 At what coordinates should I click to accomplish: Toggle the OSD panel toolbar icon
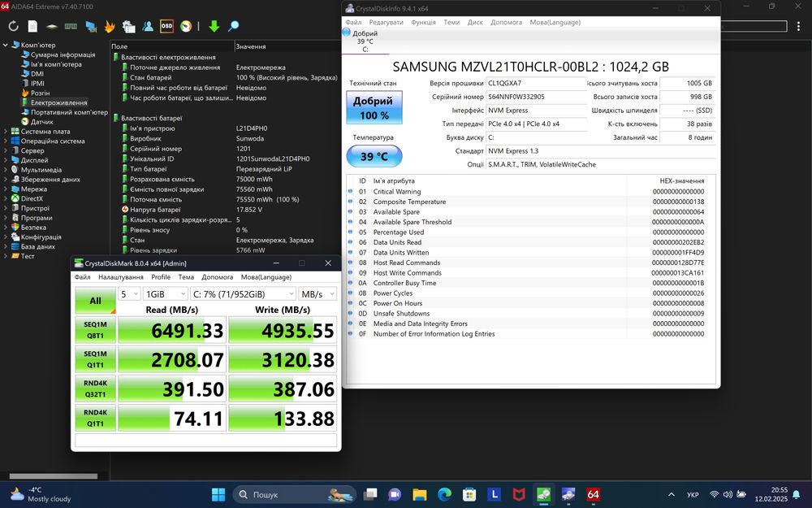click(166, 26)
